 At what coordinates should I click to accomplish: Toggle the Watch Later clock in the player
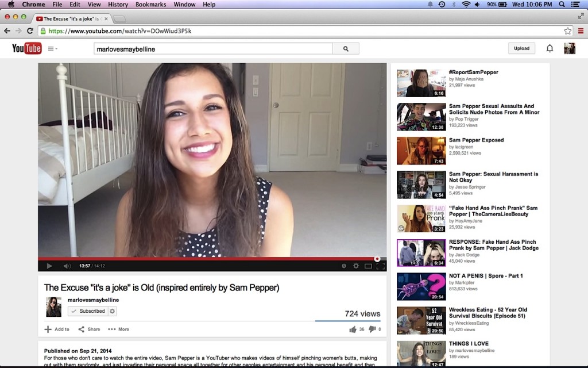click(x=344, y=266)
